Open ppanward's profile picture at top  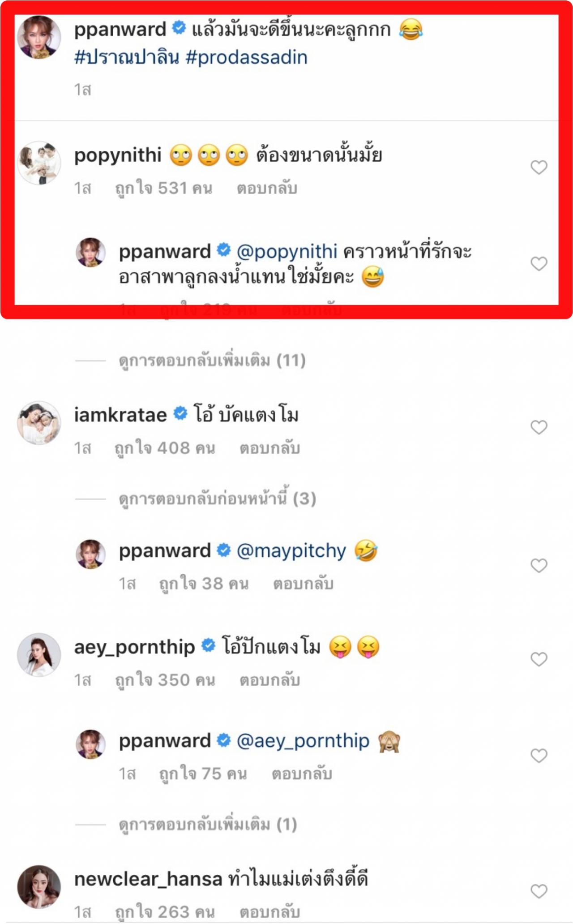coord(39,38)
